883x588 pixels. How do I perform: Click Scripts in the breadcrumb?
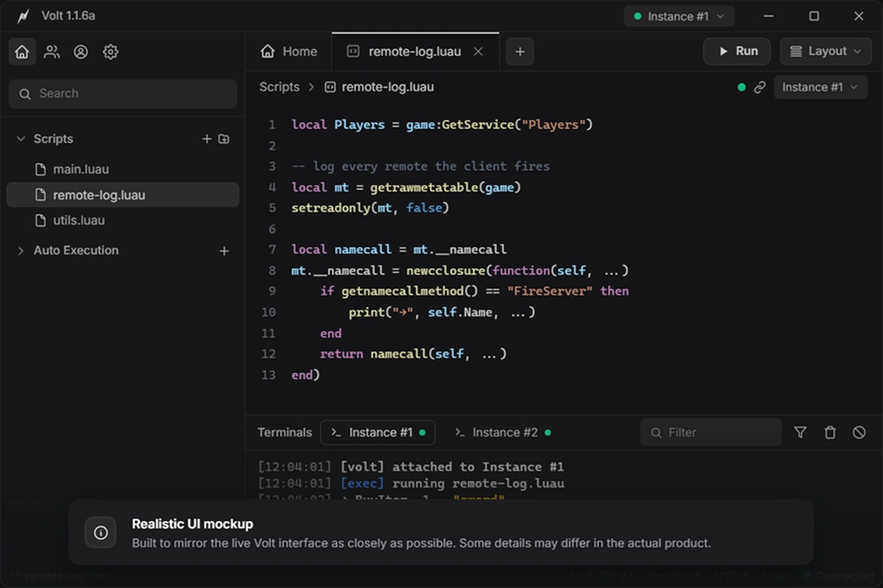(279, 87)
